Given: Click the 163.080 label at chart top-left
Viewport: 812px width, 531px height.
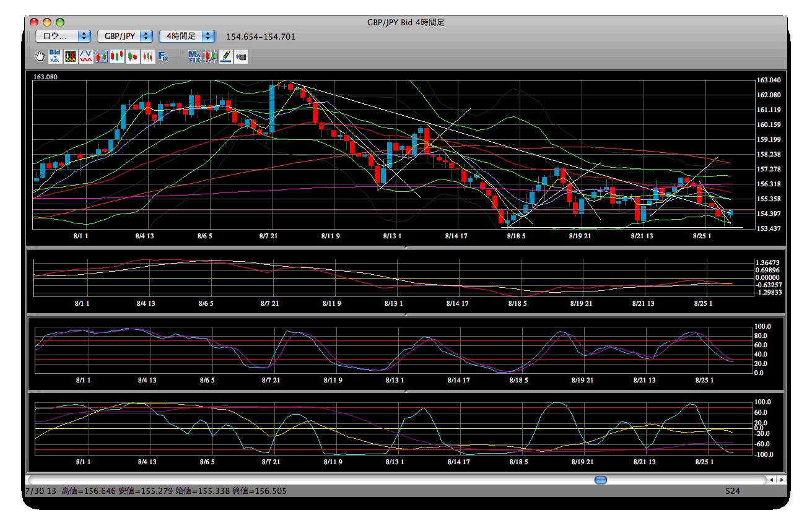Looking at the screenshot, I should 45,77.
